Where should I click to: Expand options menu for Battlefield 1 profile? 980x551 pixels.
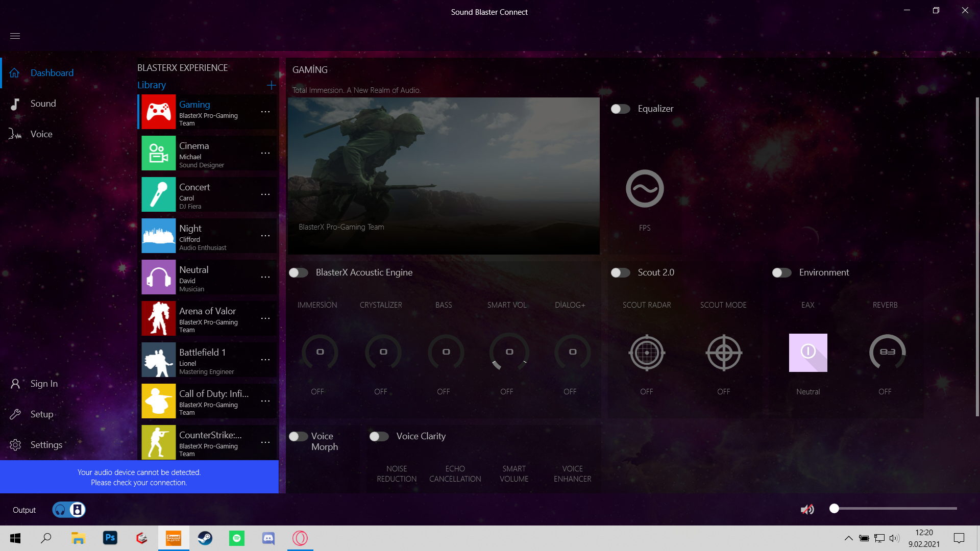tap(265, 360)
